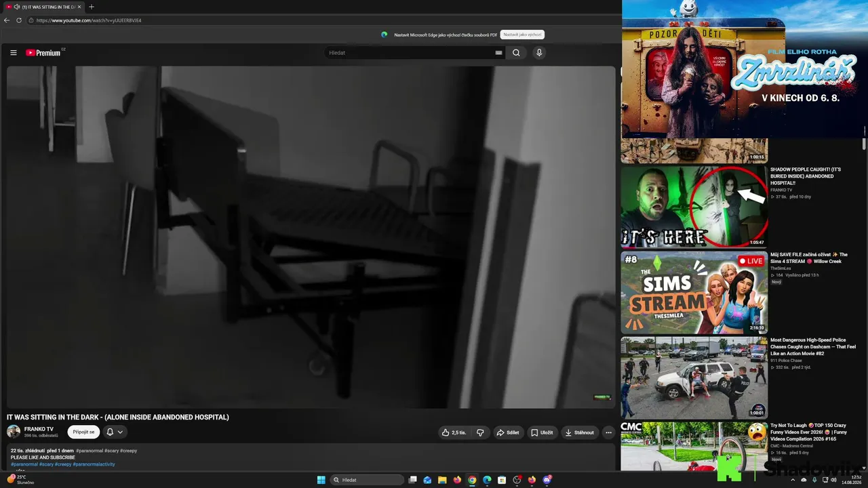Open the Windows Start menu
The height and width of the screenshot is (488, 868).
click(x=321, y=480)
